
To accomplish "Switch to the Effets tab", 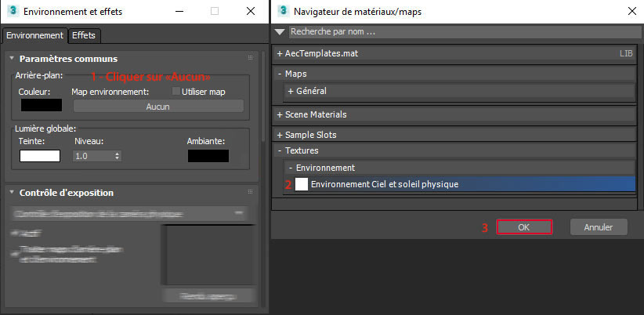I will click(x=85, y=35).
